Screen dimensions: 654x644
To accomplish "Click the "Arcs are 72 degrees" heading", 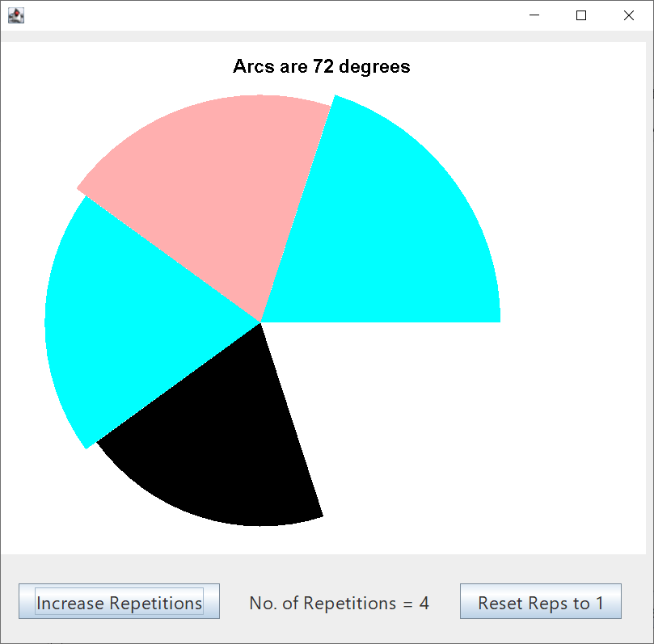I will point(321,66).
